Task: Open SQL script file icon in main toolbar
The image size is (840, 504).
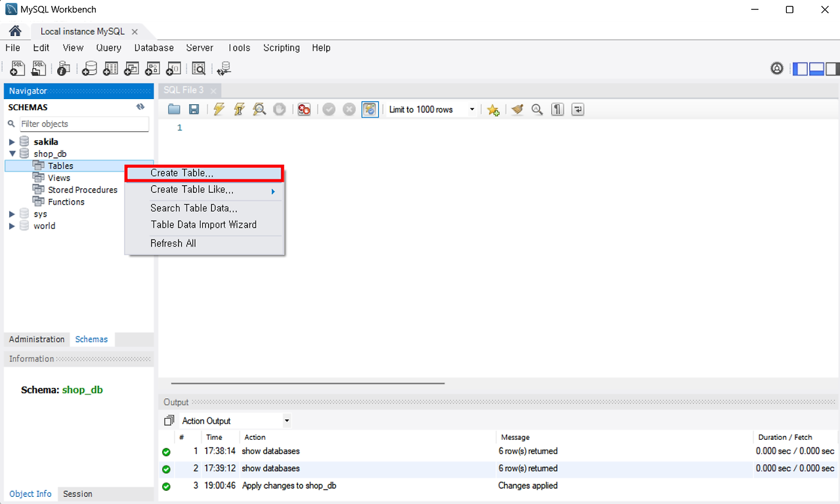Action: (x=39, y=68)
